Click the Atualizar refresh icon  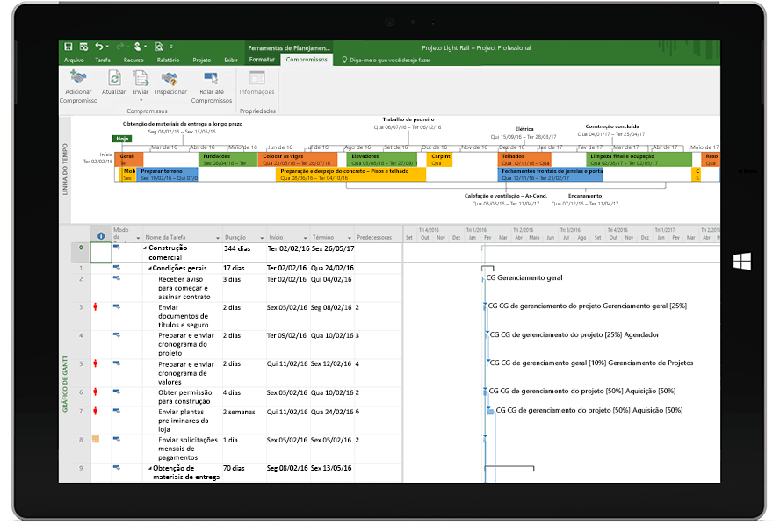(x=114, y=78)
